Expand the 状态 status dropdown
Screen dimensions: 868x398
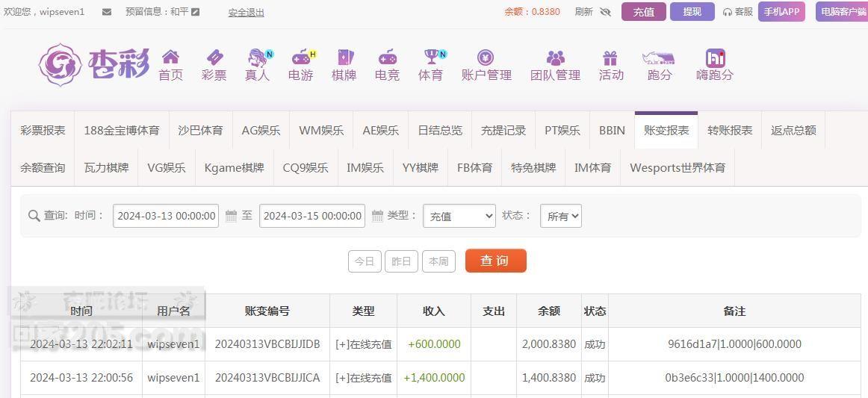click(560, 216)
